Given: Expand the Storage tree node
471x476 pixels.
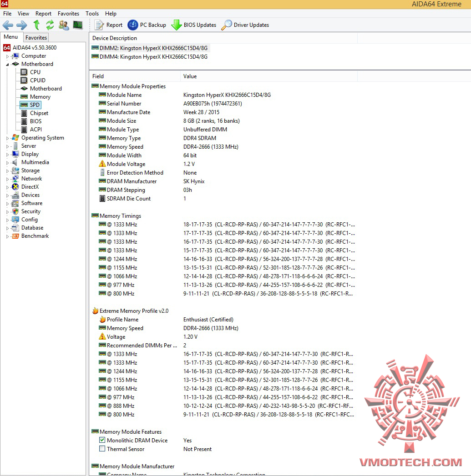Looking at the screenshot, I should point(7,171).
